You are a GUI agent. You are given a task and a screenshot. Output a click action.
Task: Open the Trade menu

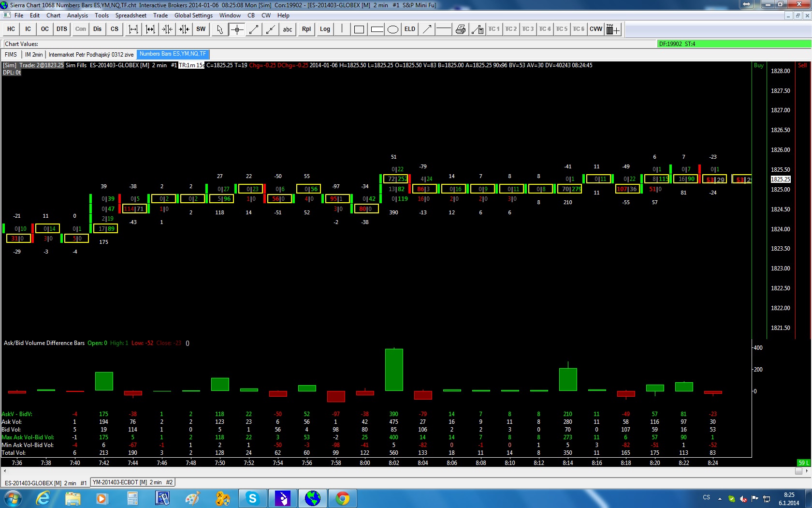click(160, 15)
